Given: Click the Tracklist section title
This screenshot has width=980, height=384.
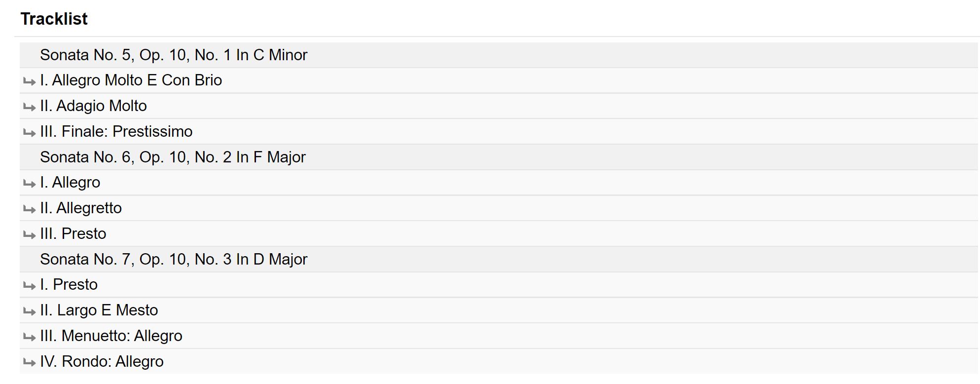Looking at the screenshot, I should [54, 19].
